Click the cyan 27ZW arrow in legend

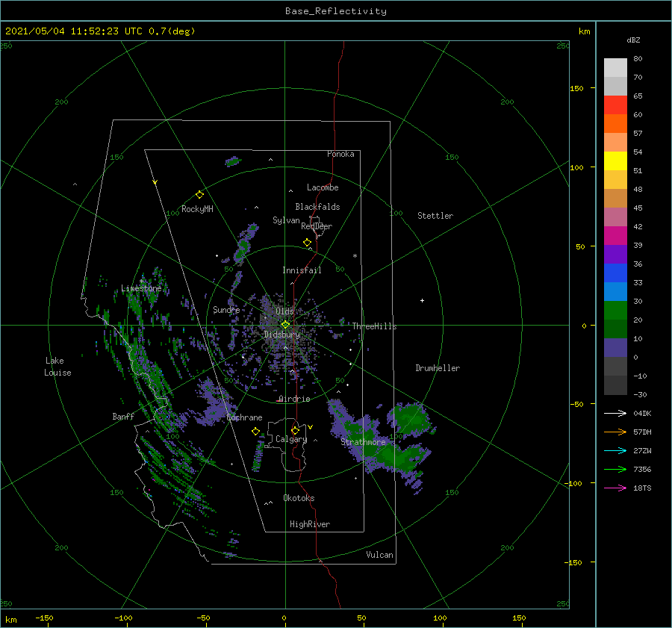click(x=615, y=450)
